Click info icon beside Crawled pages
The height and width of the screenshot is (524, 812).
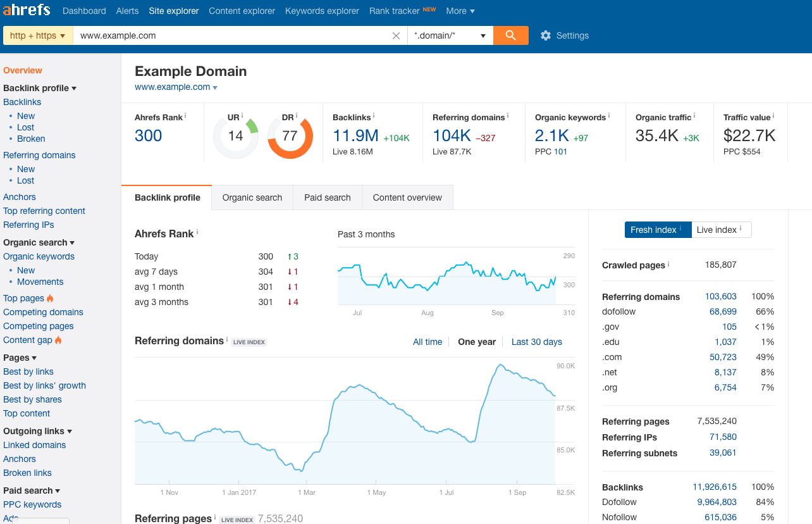668,264
